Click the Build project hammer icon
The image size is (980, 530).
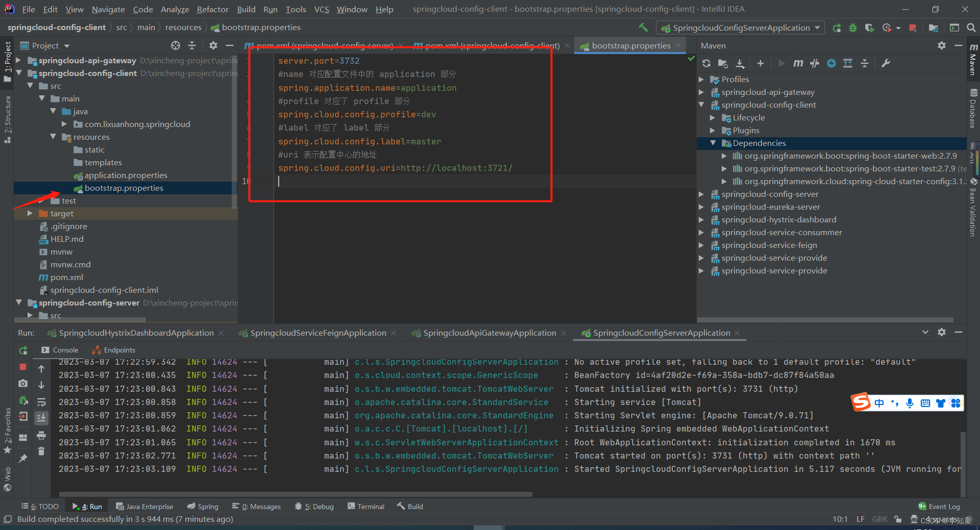point(643,28)
